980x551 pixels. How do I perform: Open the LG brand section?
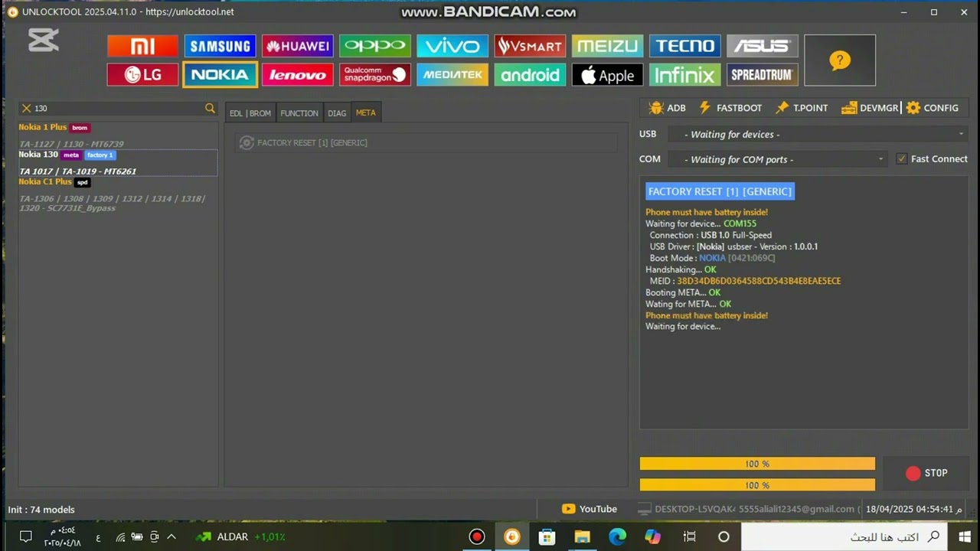click(142, 75)
